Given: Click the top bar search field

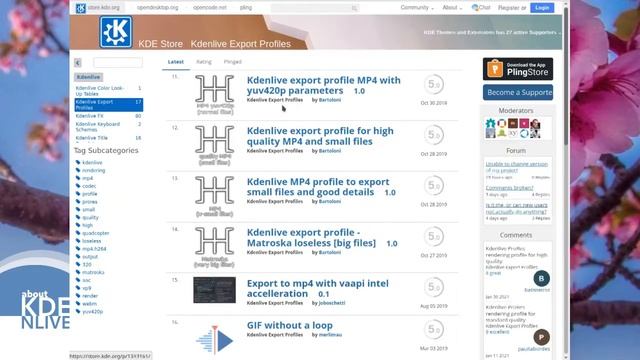Looking at the screenshot, I should tap(314, 8).
